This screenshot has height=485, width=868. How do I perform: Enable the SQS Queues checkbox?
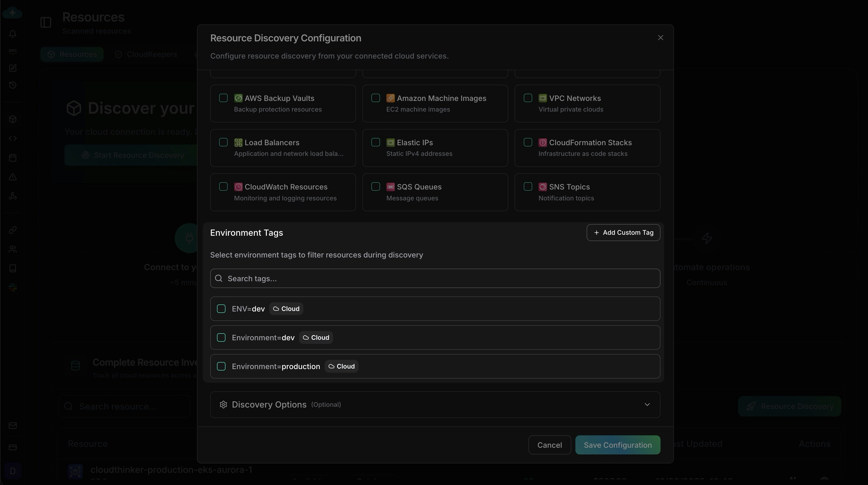(x=375, y=186)
